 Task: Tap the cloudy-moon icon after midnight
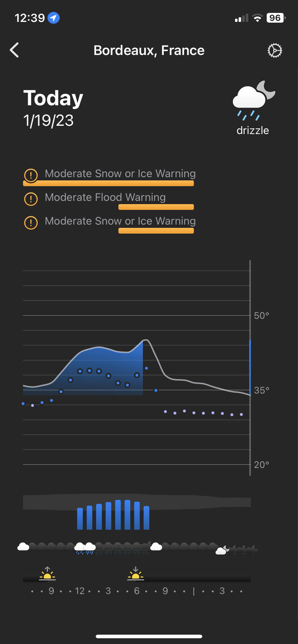pos(222,550)
